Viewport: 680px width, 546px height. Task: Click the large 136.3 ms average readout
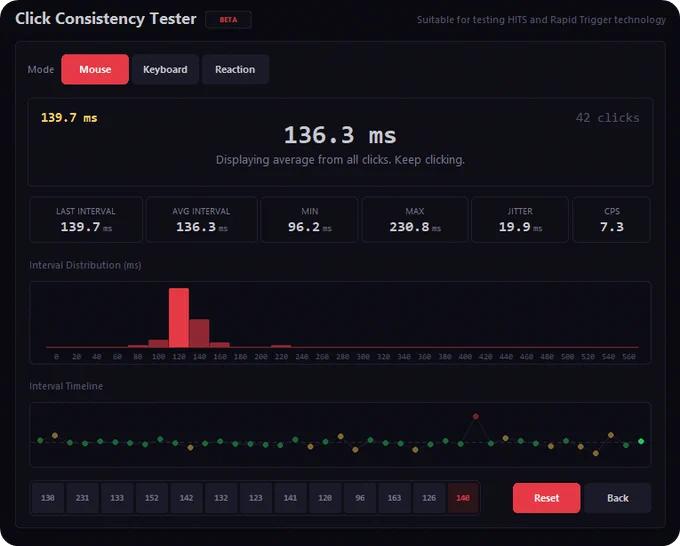[340, 135]
